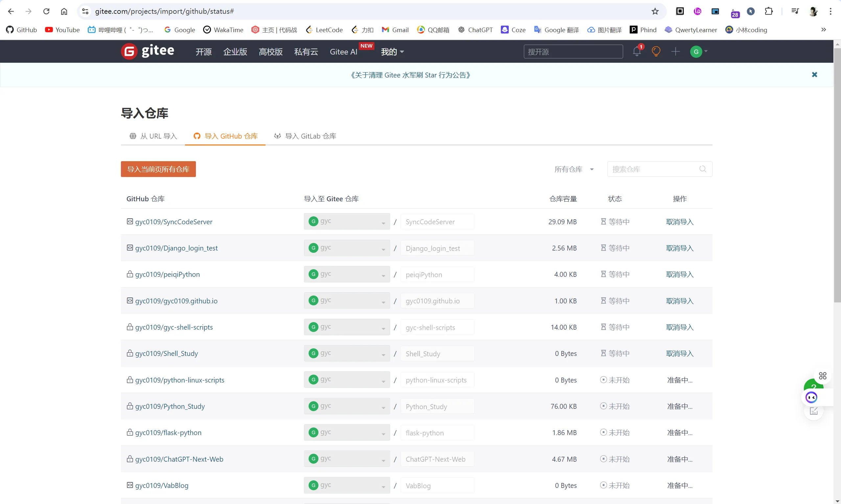This screenshot has height=504, width=841.
Task: Expand the 所有仓库 filter dropdown
Action: click(x=574, y=169)
